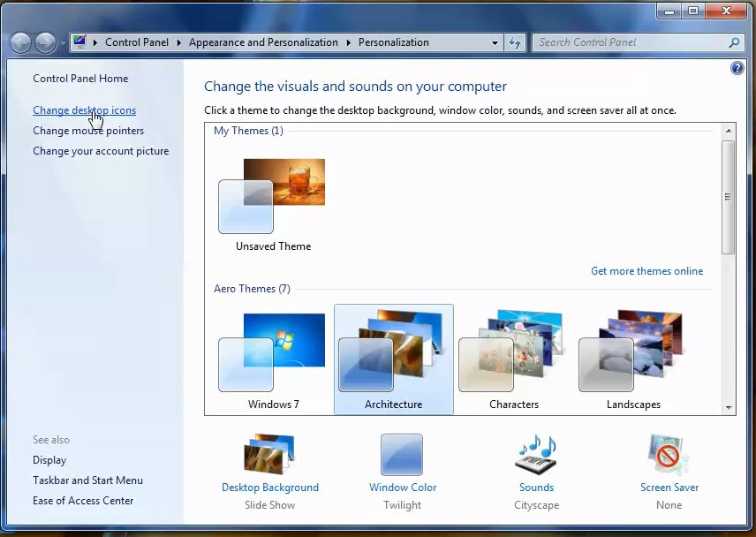Open the Screen Saver icon
The image size is (756, 537).
[669, 454]
